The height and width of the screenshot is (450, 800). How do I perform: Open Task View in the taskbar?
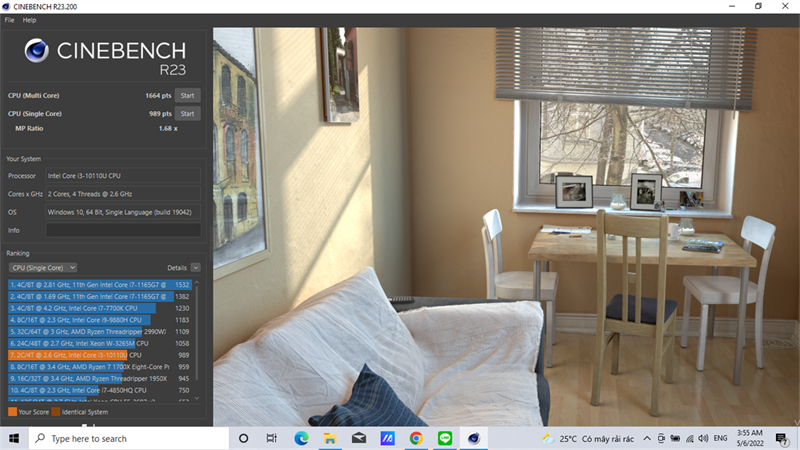(x=271, y=438)
